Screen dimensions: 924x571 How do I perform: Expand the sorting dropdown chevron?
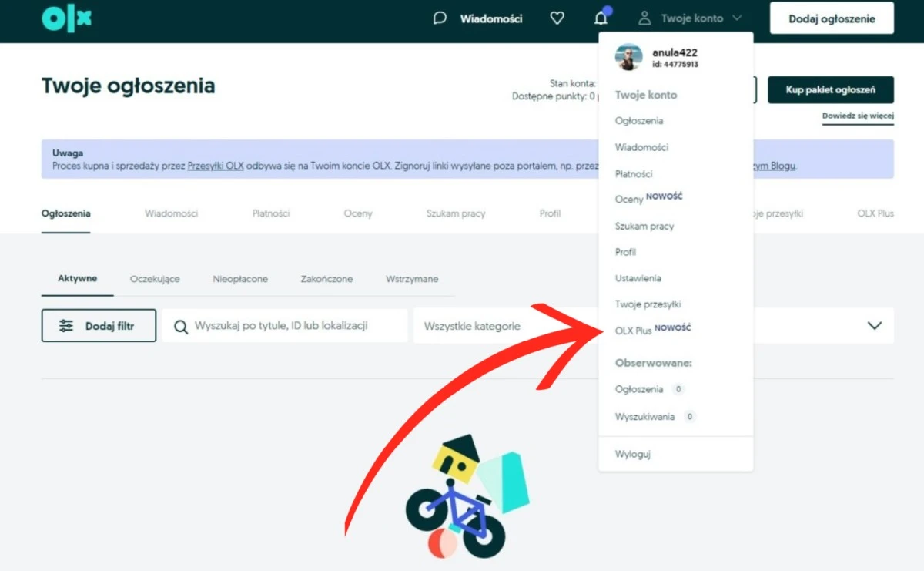coord(874,326)
